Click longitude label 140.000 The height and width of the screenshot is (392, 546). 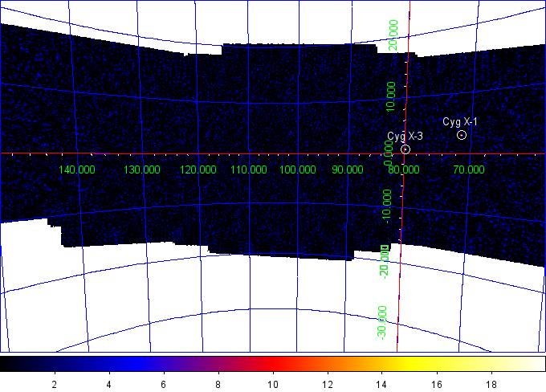click(76, 169)
